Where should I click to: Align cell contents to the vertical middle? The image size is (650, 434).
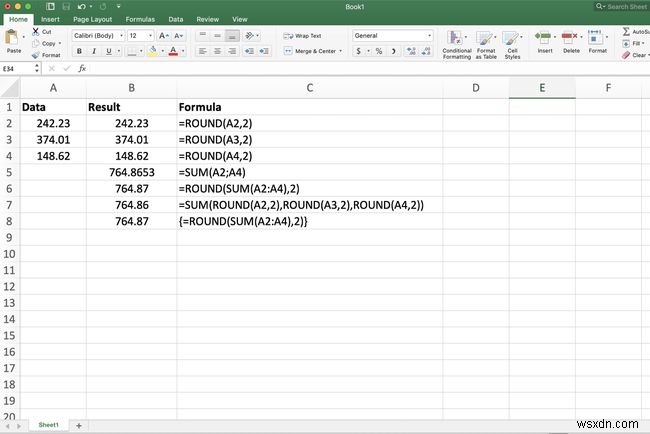click(217, 36)
